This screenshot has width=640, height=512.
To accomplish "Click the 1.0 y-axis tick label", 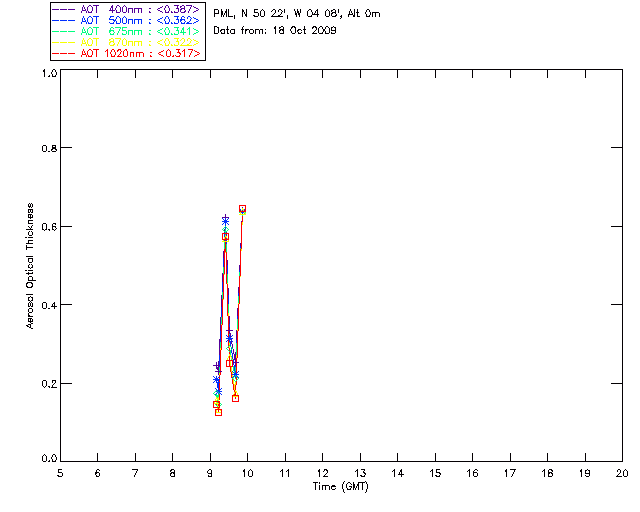I will click(x=49, y=73).
